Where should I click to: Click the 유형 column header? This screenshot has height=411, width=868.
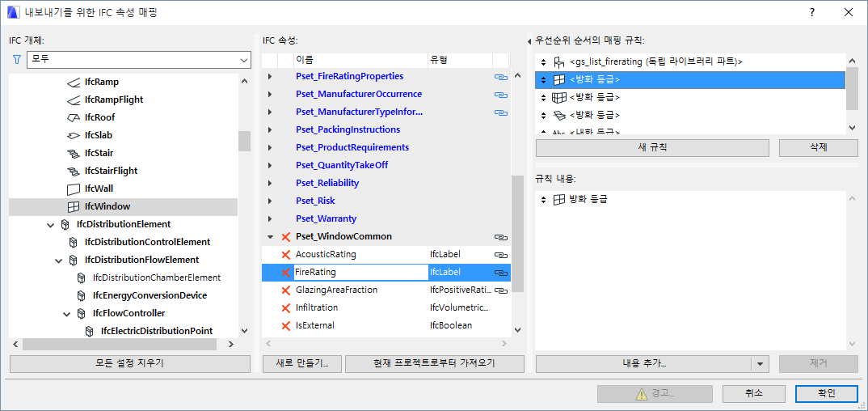[460, 60]
